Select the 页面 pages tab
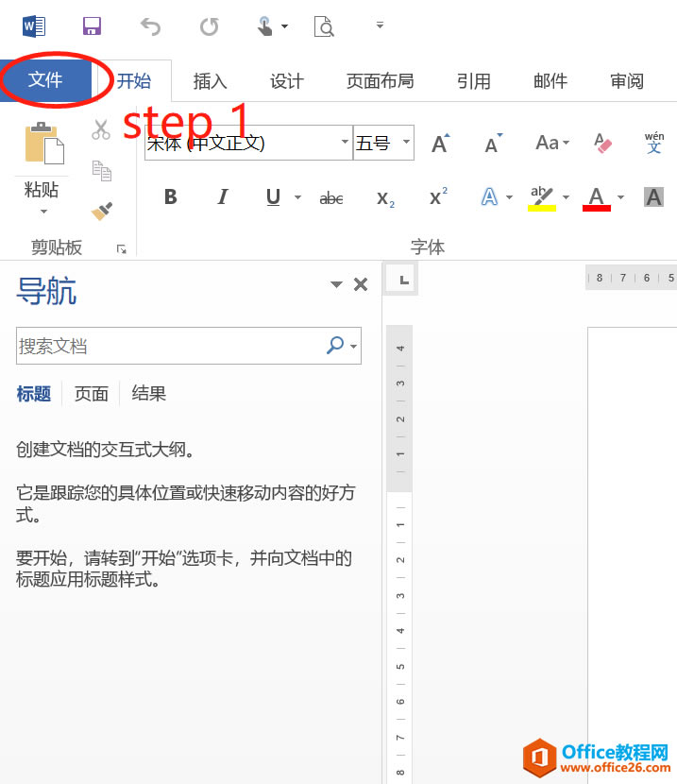Screen dimensions: 677x784 tap(92, 394)
